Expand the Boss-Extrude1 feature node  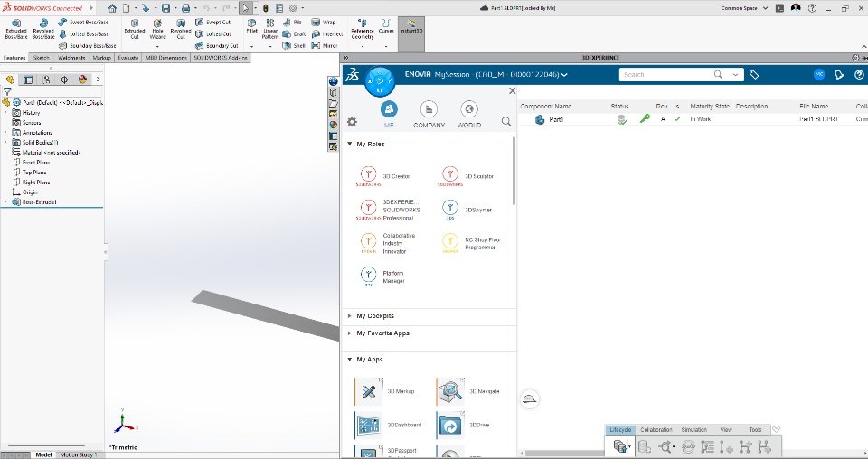[5, 201]
